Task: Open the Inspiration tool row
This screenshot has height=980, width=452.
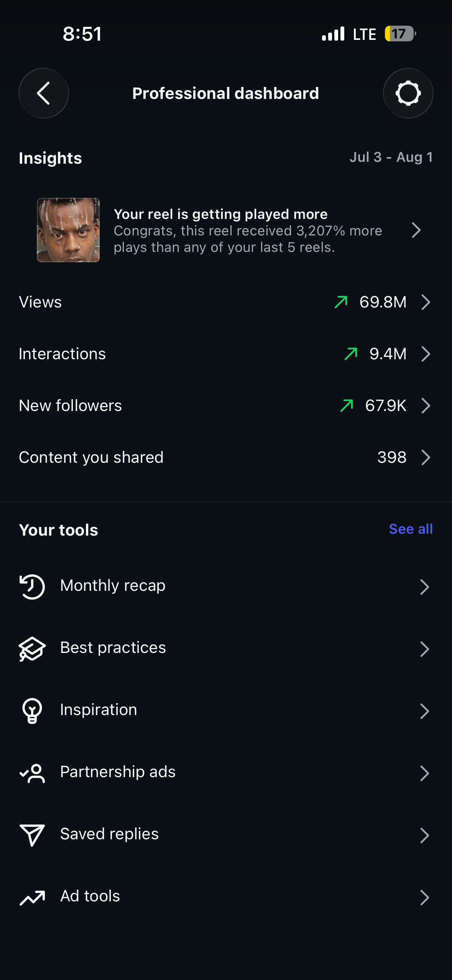Action: (226, 710)
